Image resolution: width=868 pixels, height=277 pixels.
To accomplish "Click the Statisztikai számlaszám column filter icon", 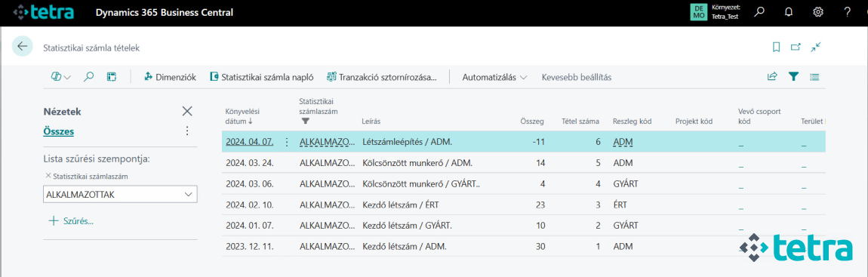I will click(305, 120).
